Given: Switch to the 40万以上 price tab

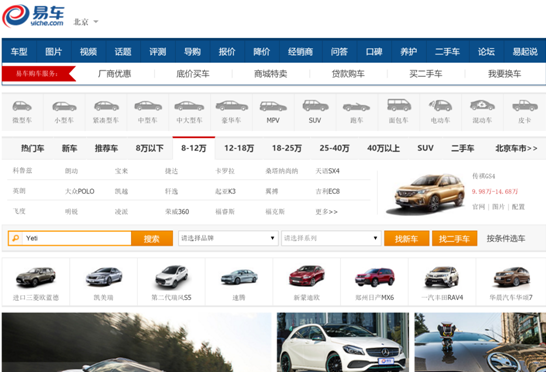Looking at the screenshot, I should click(383, 148).
